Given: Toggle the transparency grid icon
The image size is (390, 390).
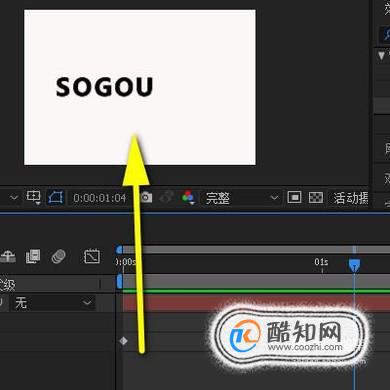Looking at the screenshot, I should pos(316,197).
